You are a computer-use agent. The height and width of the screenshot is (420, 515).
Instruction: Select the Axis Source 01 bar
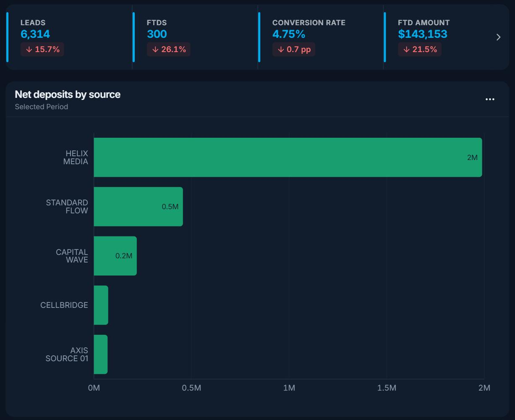click(x=101, y=354)
